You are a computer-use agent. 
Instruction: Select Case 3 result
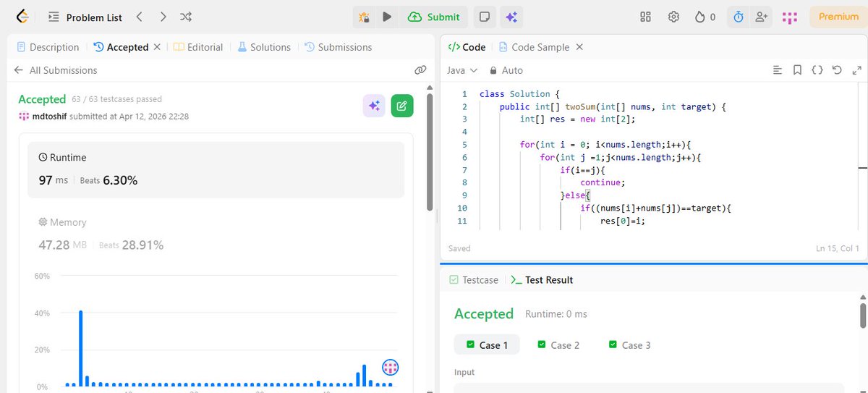point(629,345)
